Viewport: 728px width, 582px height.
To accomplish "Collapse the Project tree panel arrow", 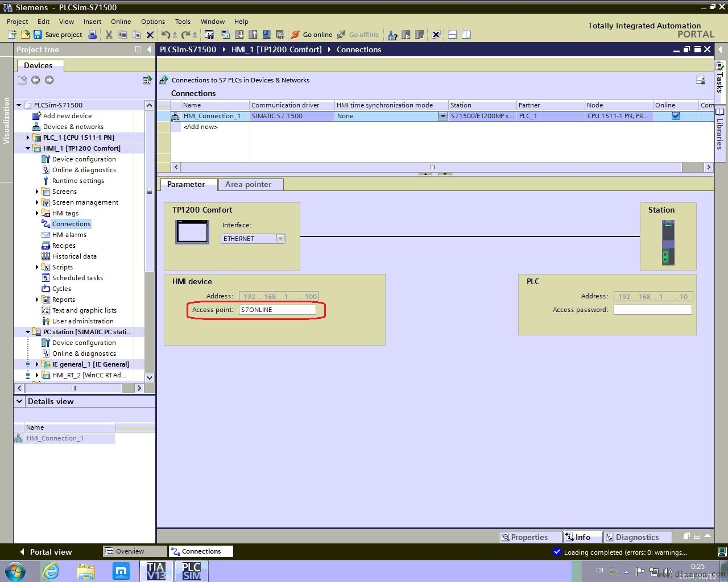I will pos(149,49).
